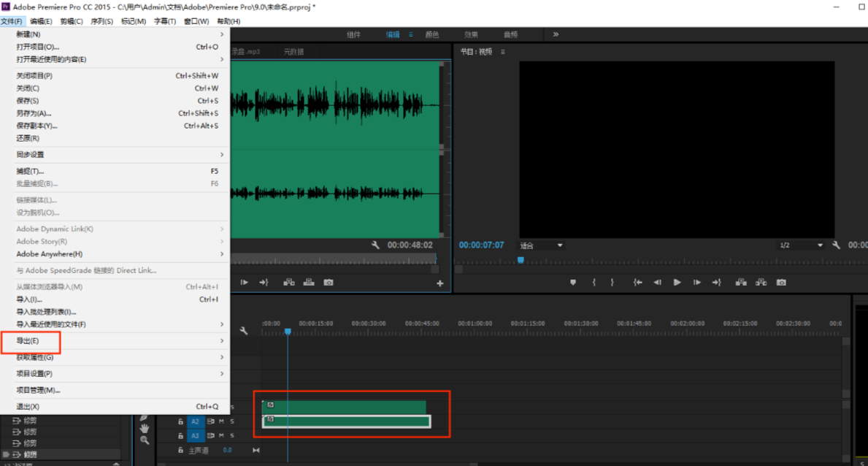Viewport: 868px width, 466px height.
Task: Go to Out point in Source monitor
Action: (x=264, y=283)
